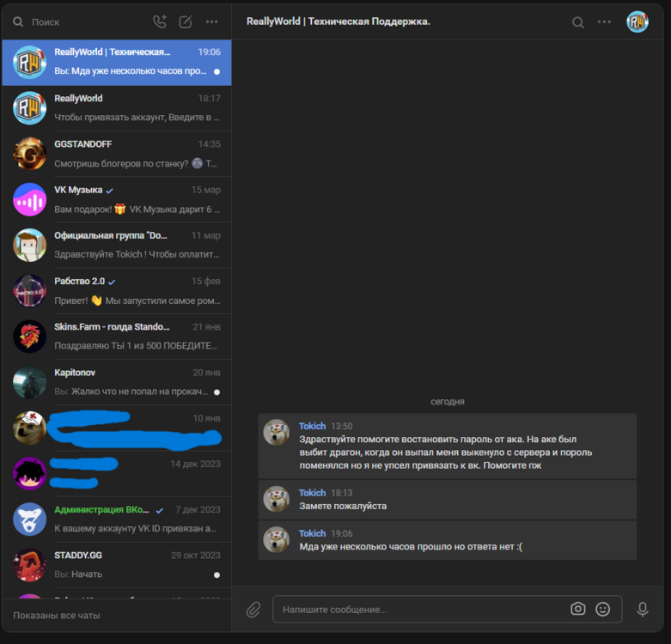Open chat list options (three dots)
Screen dimensions: 671x644
coord(212,21)
